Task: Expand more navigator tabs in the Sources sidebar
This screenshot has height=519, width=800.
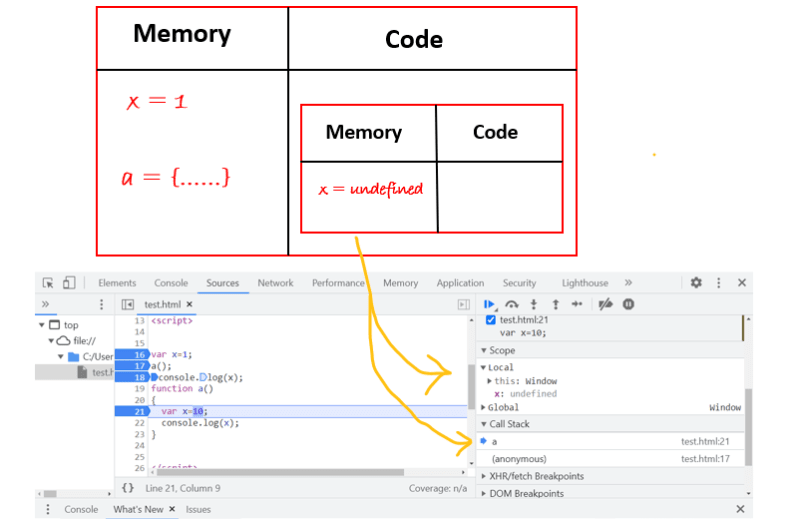Action: [45, 304]
